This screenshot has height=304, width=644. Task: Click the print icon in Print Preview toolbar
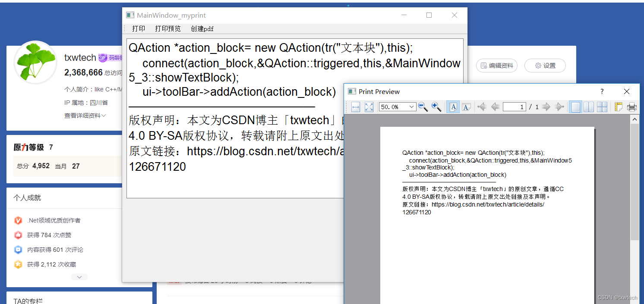(x=631, y=107)
